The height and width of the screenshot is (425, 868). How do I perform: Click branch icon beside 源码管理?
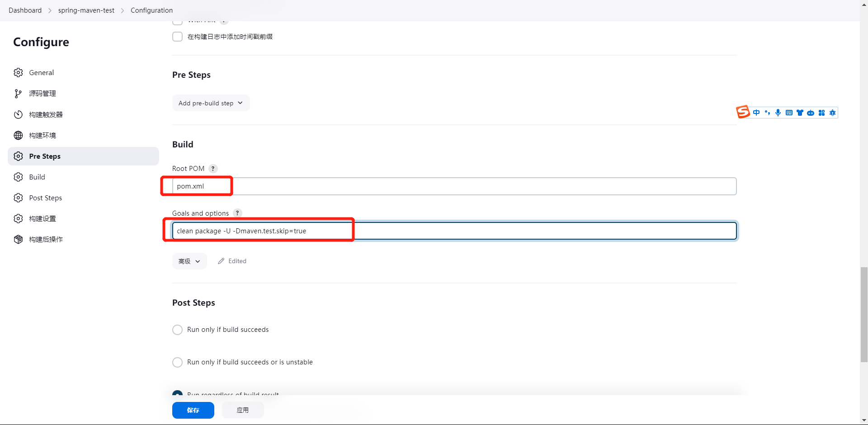click(x=18, y=94)
